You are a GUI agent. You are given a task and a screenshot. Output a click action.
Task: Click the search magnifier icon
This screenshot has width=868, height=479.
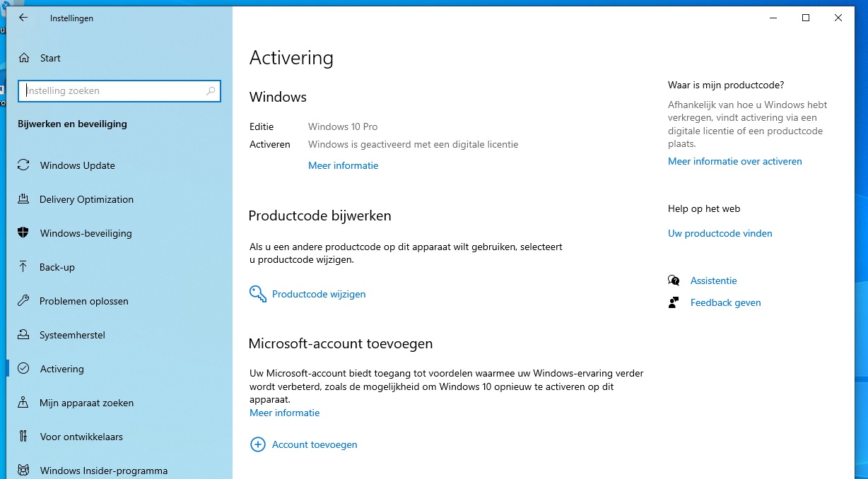211,91
